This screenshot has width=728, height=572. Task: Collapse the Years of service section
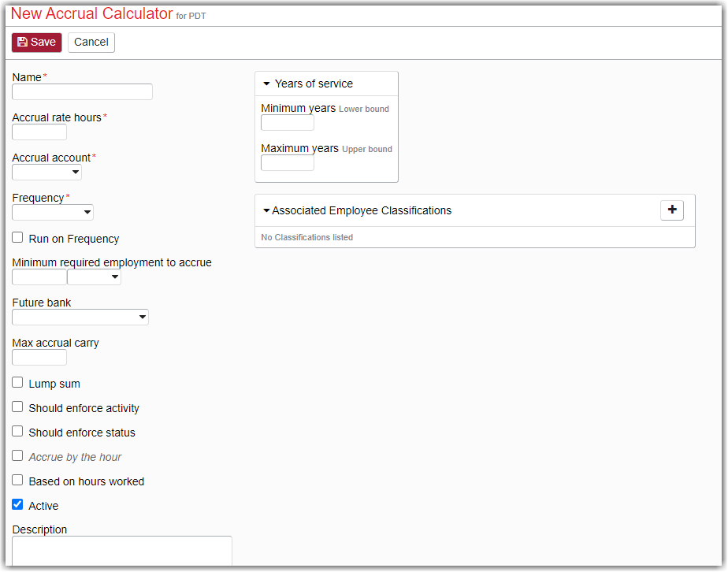(266, 84)
